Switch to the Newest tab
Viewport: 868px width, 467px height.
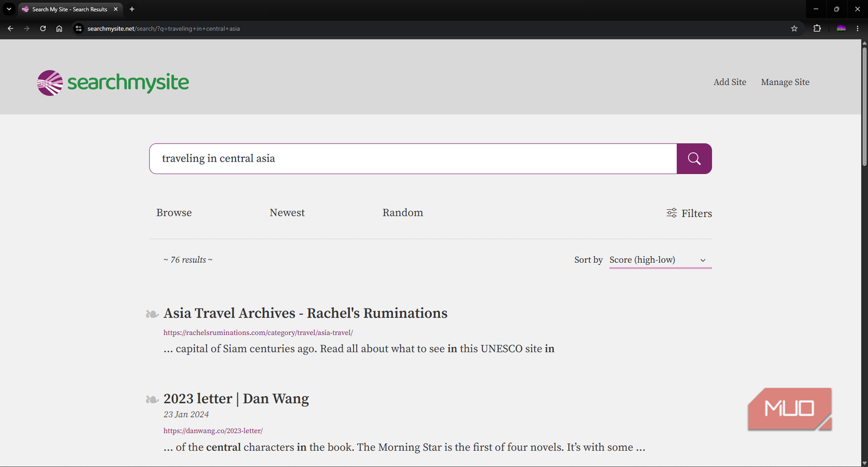[x=287, y=212]
